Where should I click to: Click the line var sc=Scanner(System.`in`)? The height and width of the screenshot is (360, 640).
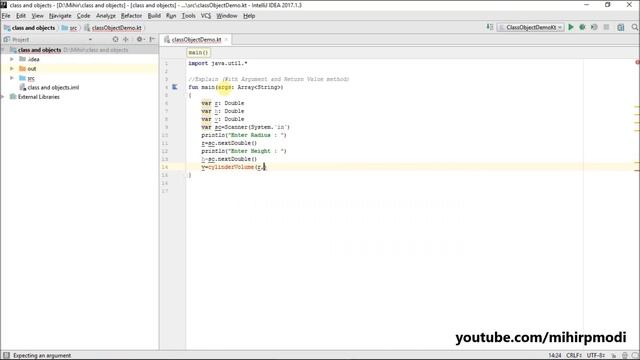point(245,127)
